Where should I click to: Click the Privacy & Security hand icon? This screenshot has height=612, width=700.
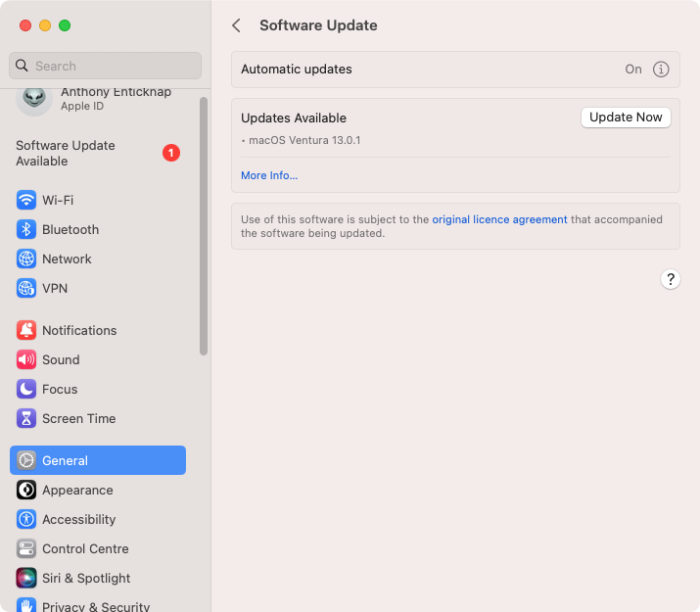pos(26,605)
